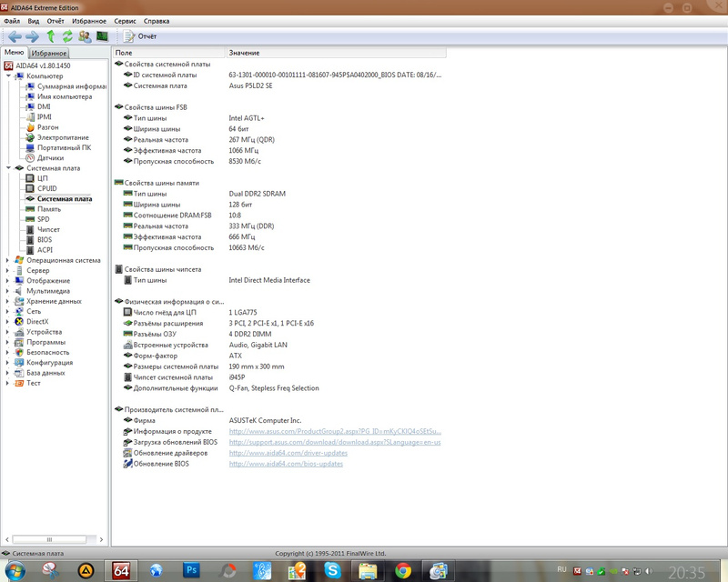The width and height of the screenshot is (728, 582).
Task: Expand the Тест tree node
Action: (8, 383)
